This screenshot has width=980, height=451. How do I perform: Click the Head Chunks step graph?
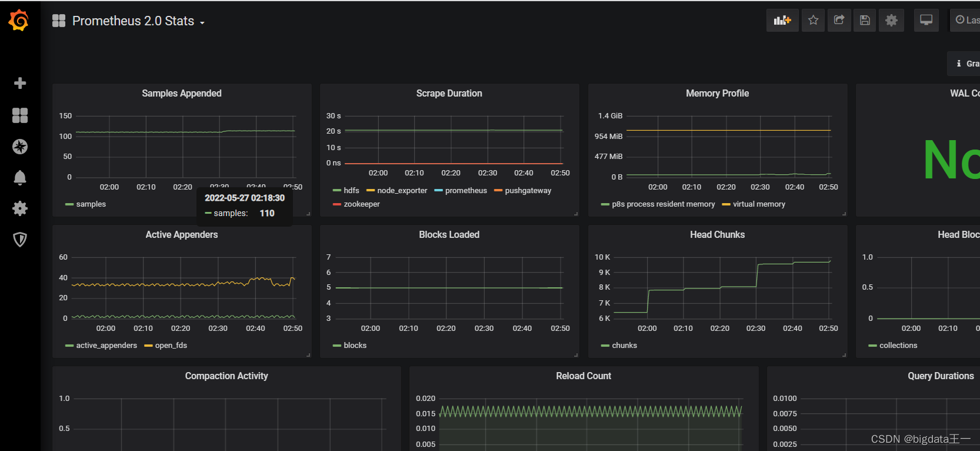722,287
